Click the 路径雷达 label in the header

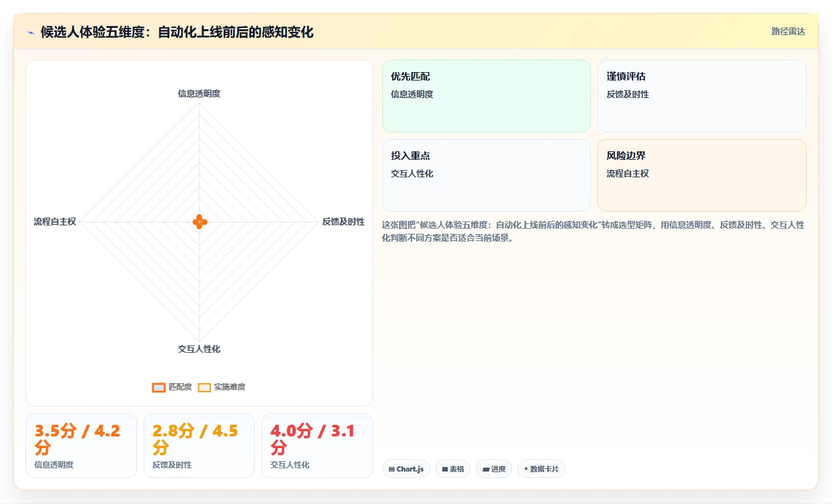pos(788,31)
